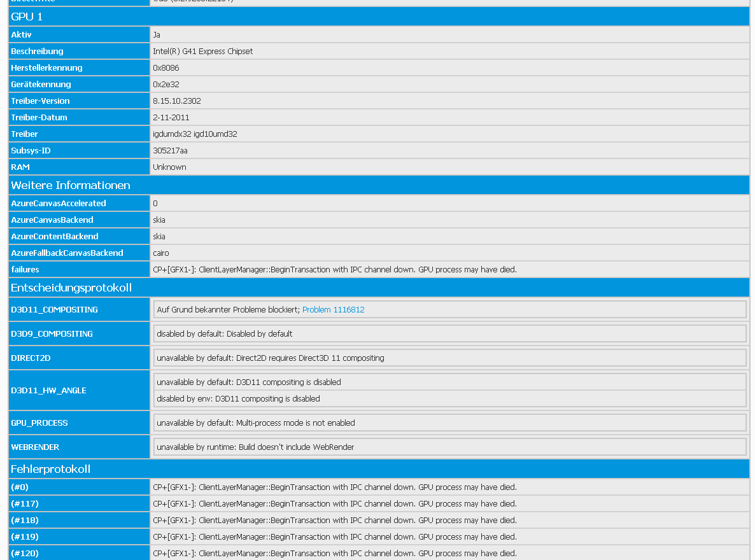Select the 'failures' row label
Viewport: 755px width, 560px height.
pos(25,270)
